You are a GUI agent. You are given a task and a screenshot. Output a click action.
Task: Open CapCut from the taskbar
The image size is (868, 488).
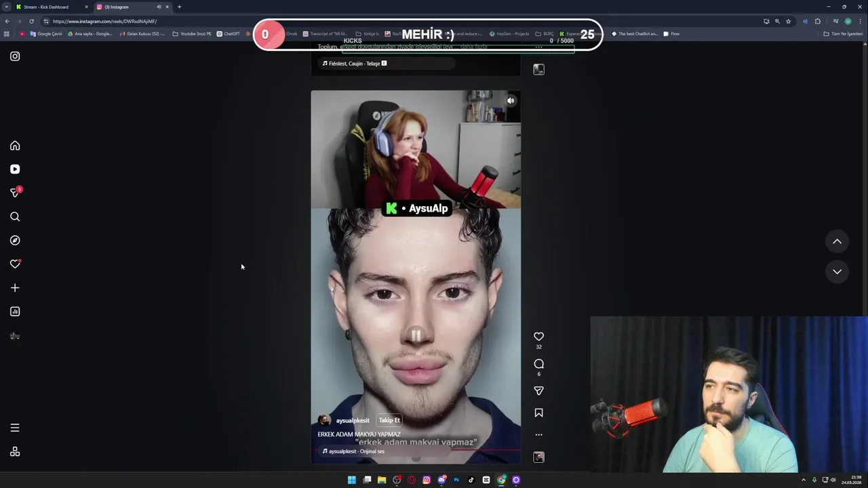(486, 480)
